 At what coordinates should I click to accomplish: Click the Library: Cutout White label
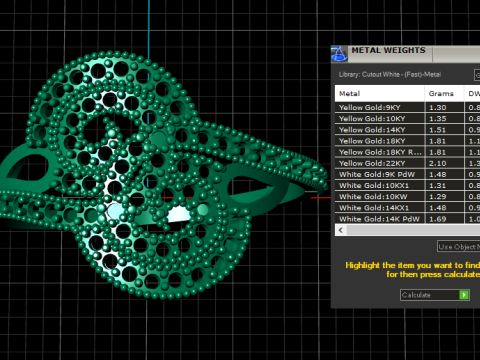coord(390,75)
